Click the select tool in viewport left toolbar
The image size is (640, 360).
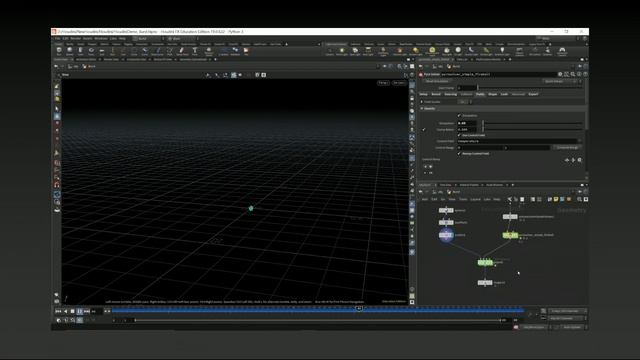[57, 109]
